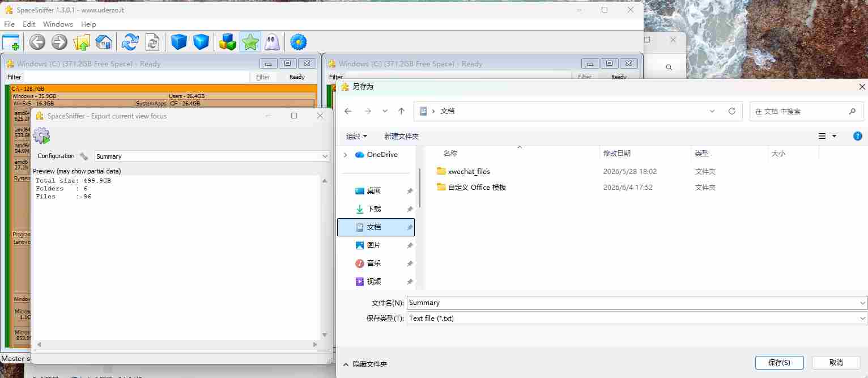The image size is (868, 378).
Task: Click the rescan document refresh icon
Action: tap(152, 42)
